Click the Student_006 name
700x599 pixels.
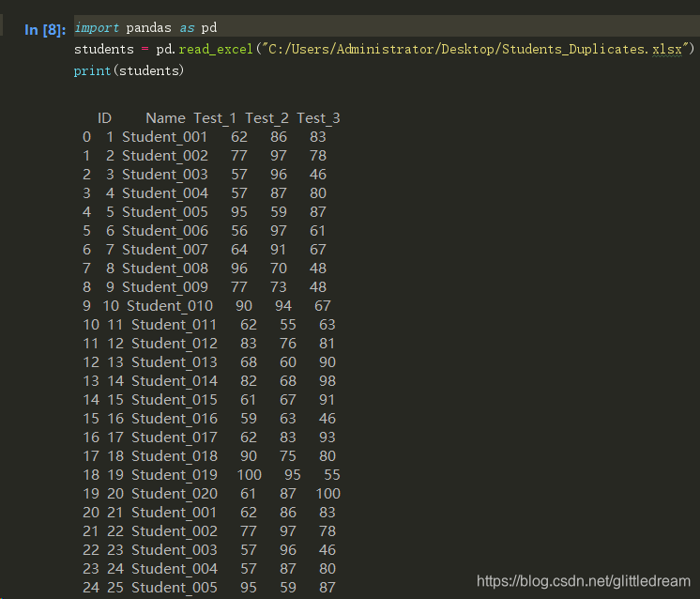point(165,230)
